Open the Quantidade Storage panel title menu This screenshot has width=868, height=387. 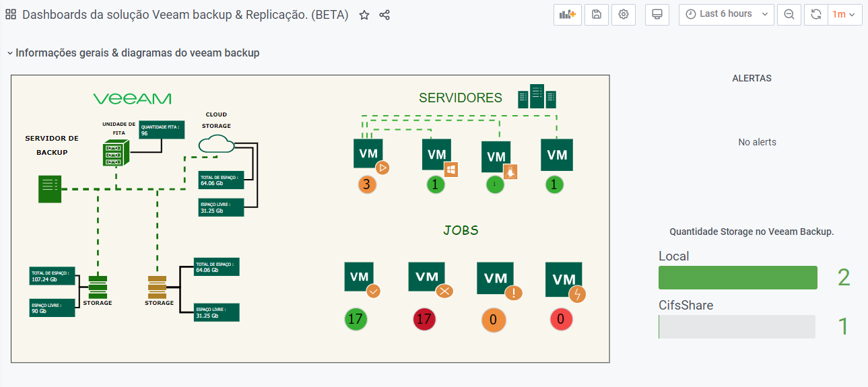pos(752,232)
